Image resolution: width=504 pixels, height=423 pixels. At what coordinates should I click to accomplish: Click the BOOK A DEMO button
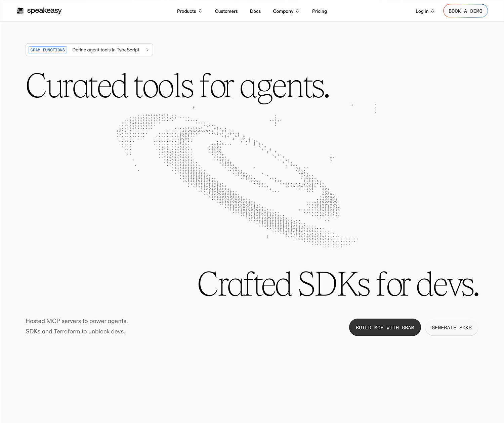click(x=465, y=11)
